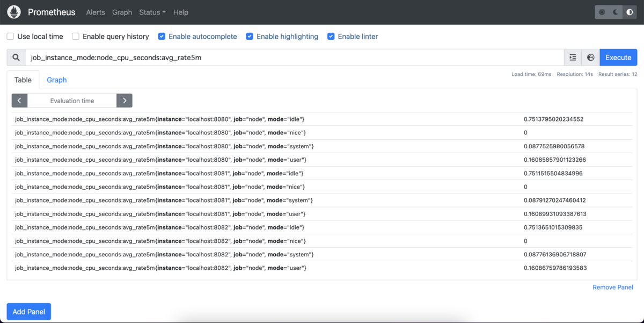Click the Load time: 69ms text
The width and height of the screenshot is (644, 323).
coord(531,74)
